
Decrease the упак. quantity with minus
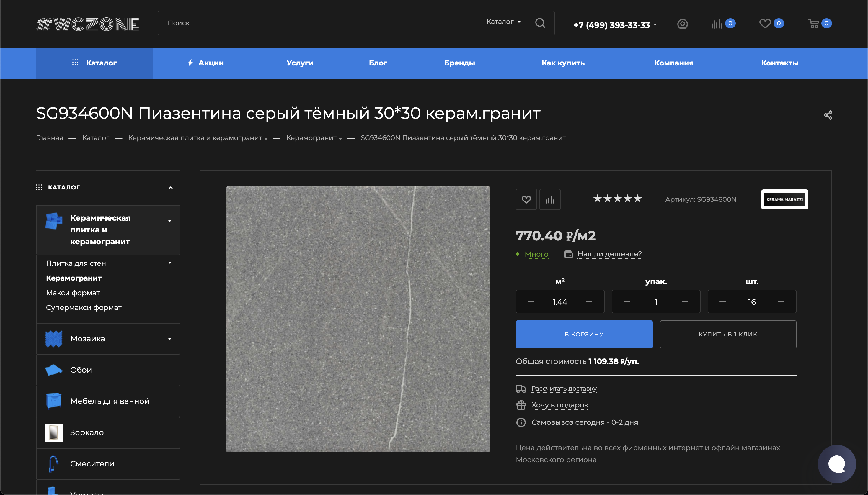626,301
